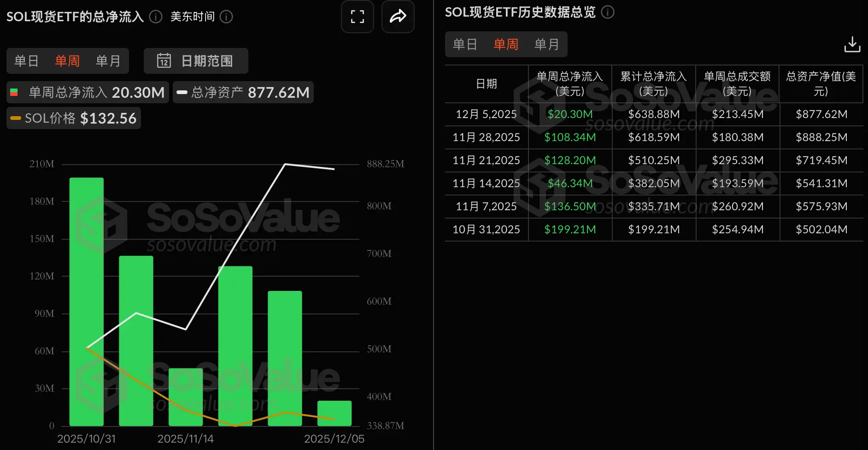Open info tooltip for SOL现货ETF历史数据总览
This screenshot has width=868, height=450.
(608, 13)
